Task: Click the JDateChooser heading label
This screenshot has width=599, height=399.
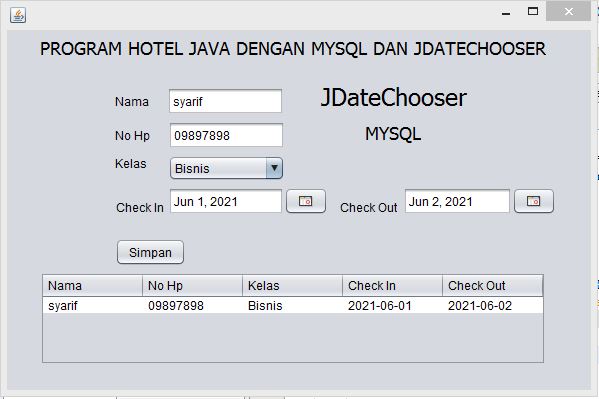Action: pyautogui.click(x=393, y=98)
